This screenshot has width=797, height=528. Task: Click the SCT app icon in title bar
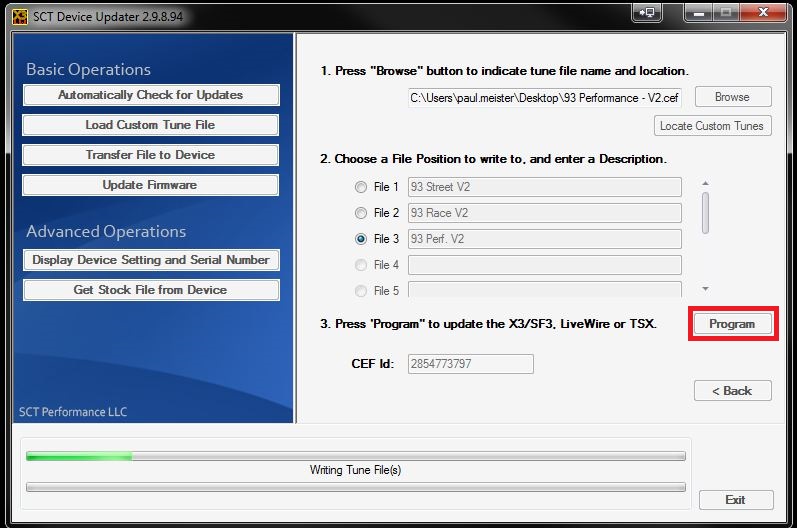pyautogui.click(x=20, y=16)
